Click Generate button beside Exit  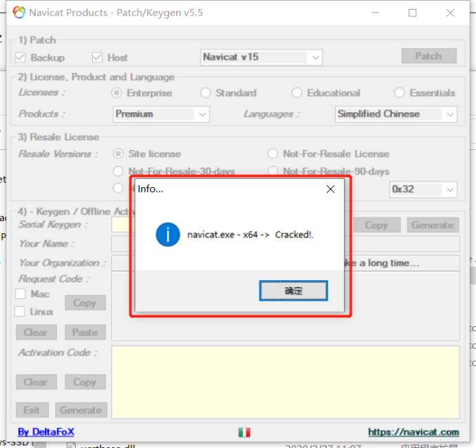point(81,410)
